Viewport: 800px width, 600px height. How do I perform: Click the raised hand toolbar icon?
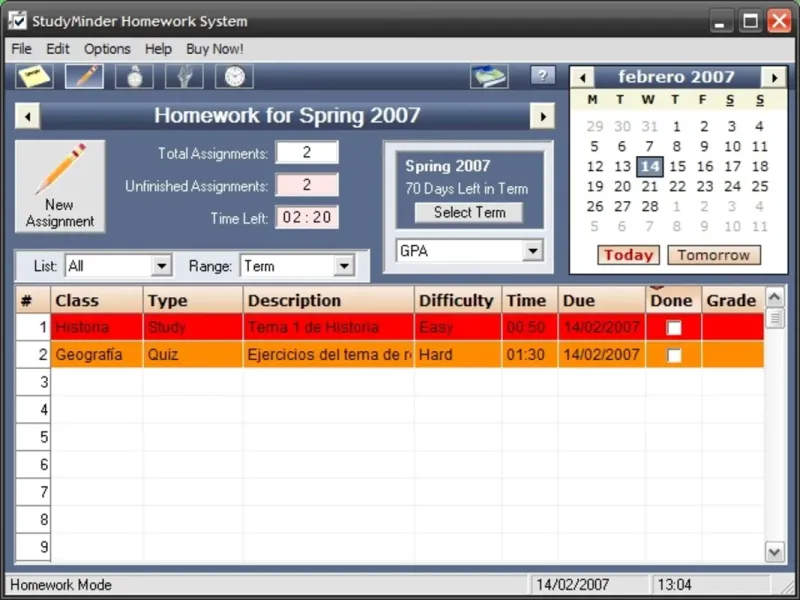pyautogui.click(x=184, y=77)
